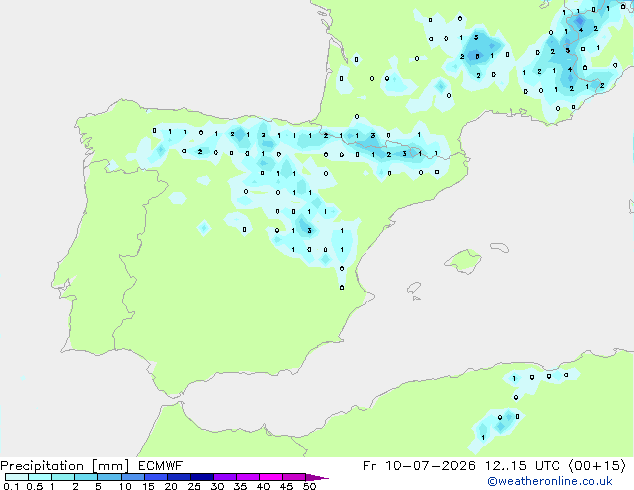This screenshot has height=490, width=634.
Task: Click the legend value "45"
Action: click(x=286, y=486)
